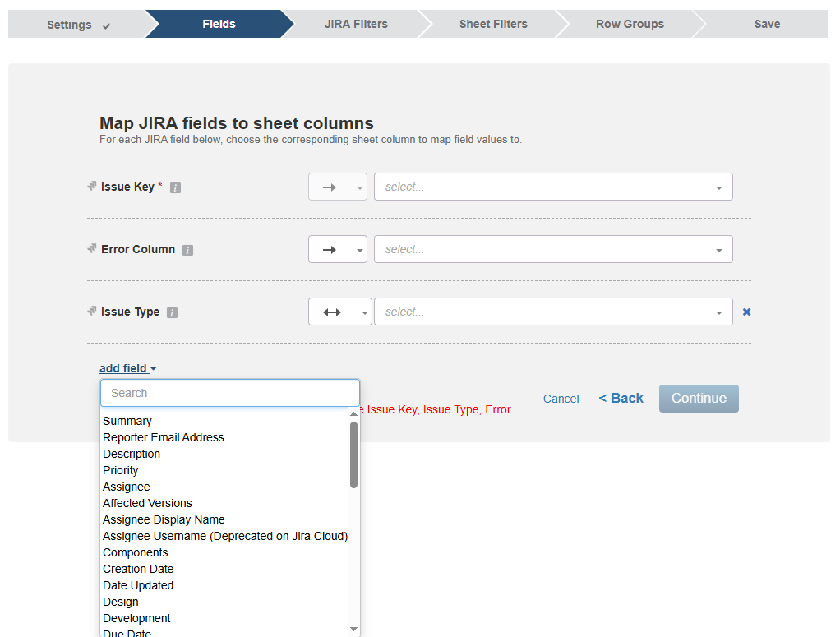Image resolution: width=840 pixels, height=637 pixels.
Task: Click the Cancel link
Action: (561, 398)
